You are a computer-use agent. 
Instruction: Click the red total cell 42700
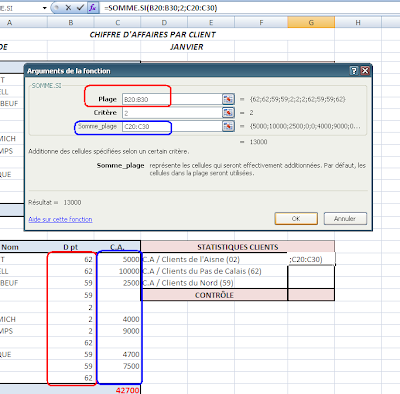coord(118,390)
